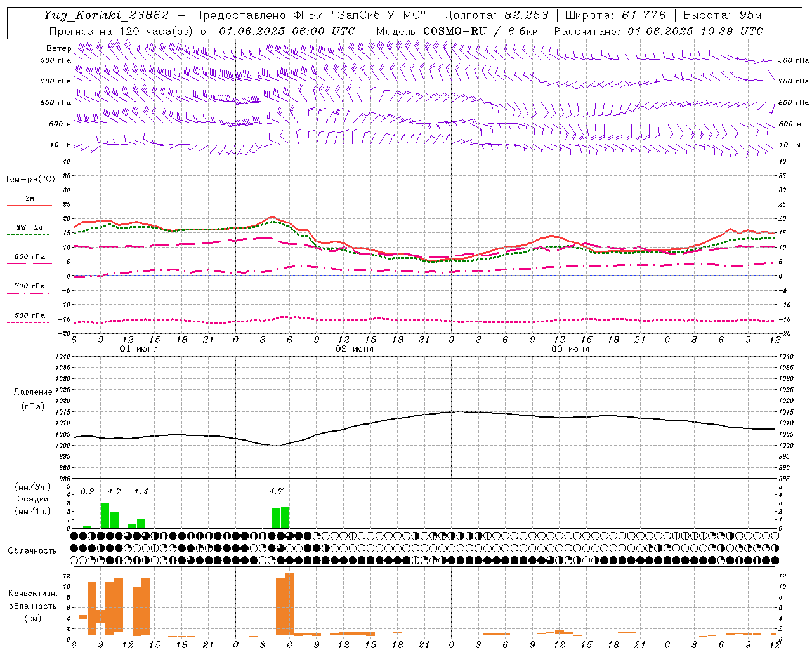
Task: Click the 0.2 precipitation amount value
Action: [x=87, y=491]
